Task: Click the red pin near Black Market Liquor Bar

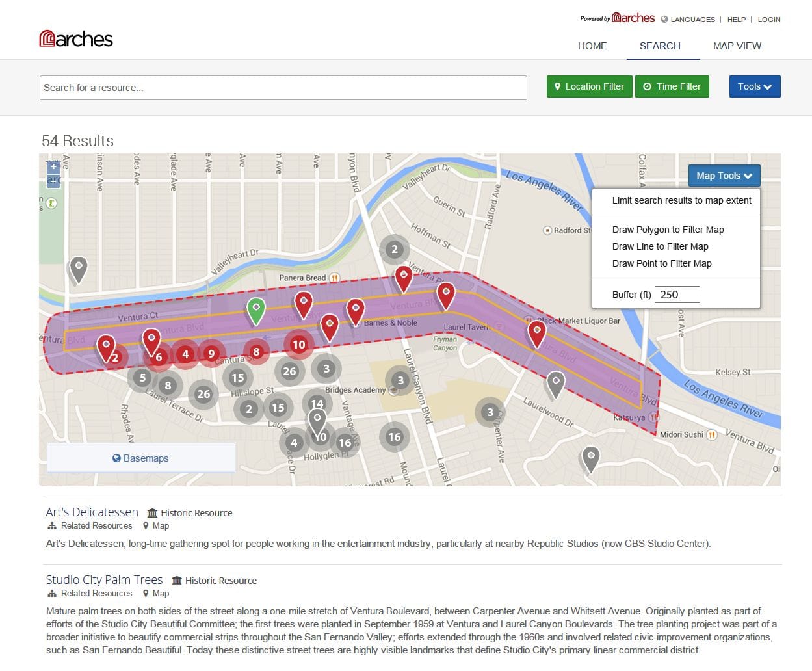Action: (x=536, y=333)
